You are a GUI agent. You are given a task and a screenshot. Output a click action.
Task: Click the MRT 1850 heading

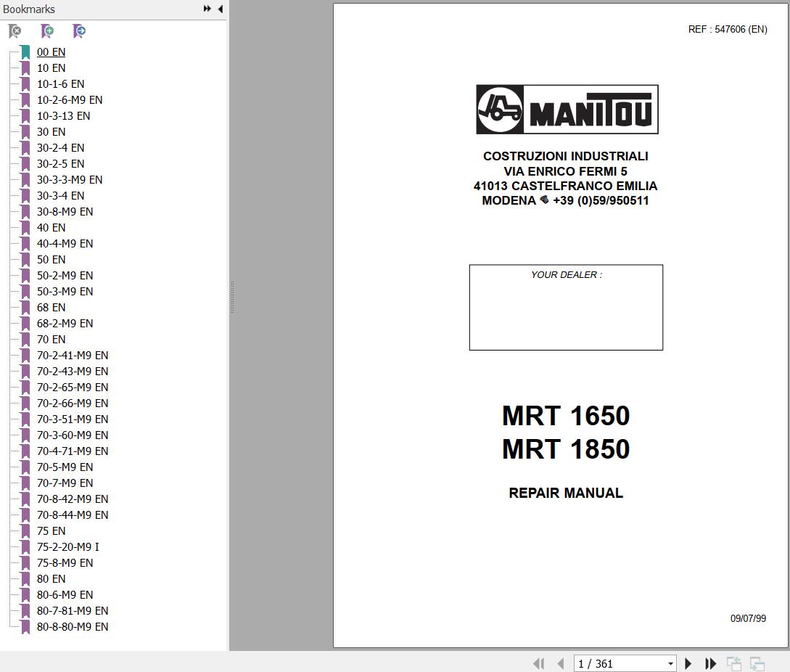[566, 448]
